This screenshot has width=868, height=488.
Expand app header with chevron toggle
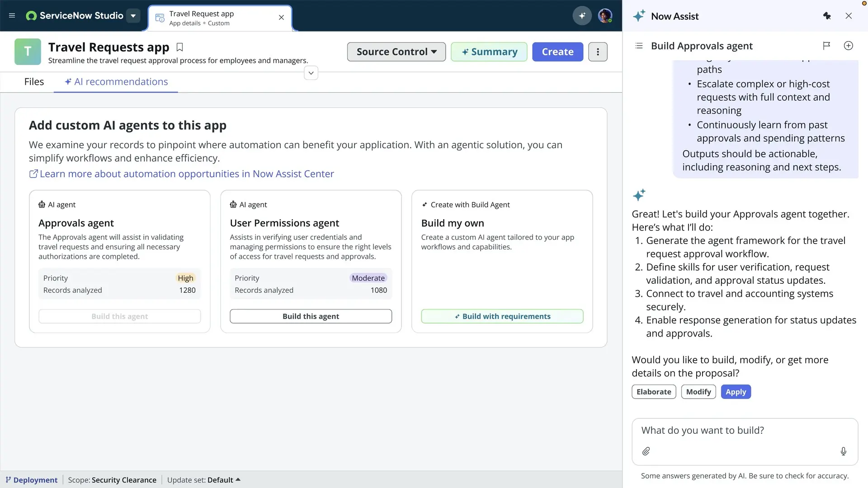point(311,73)
